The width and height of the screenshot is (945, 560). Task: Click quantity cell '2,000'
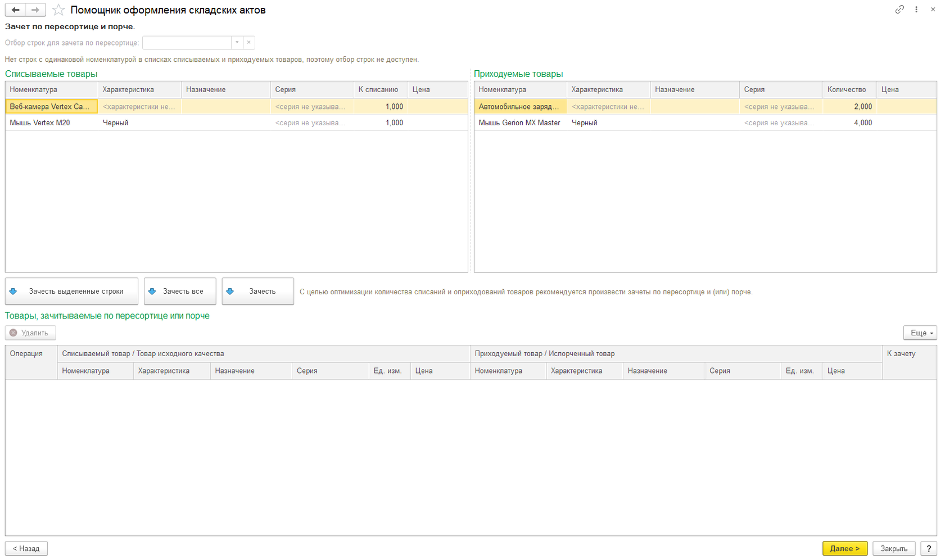point(849,107)
